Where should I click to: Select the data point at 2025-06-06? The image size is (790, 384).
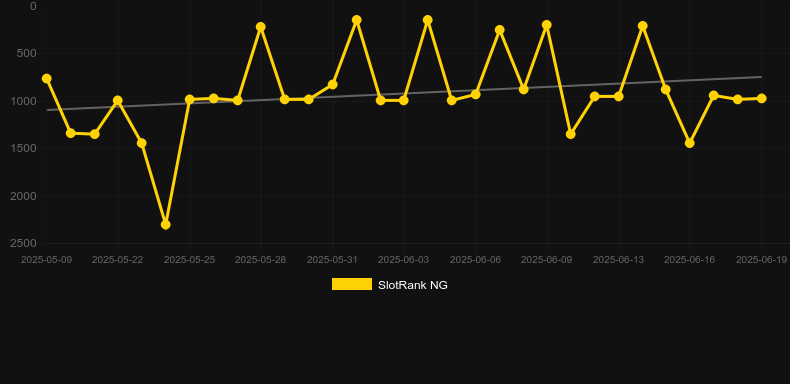[476, 94]
